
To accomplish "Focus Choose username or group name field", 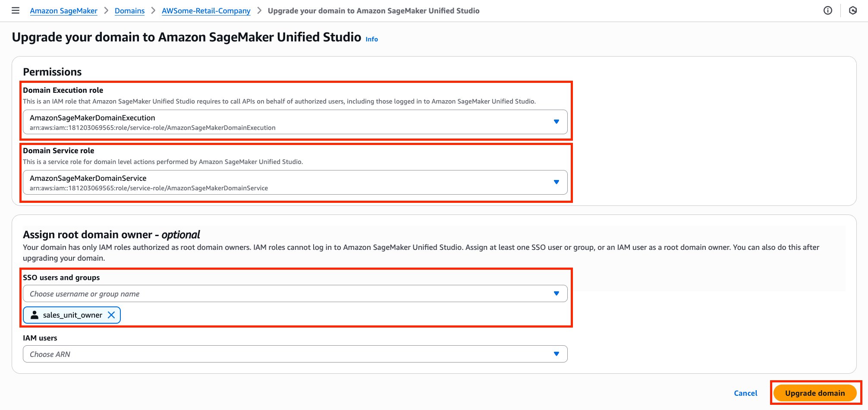I will 295,293.
